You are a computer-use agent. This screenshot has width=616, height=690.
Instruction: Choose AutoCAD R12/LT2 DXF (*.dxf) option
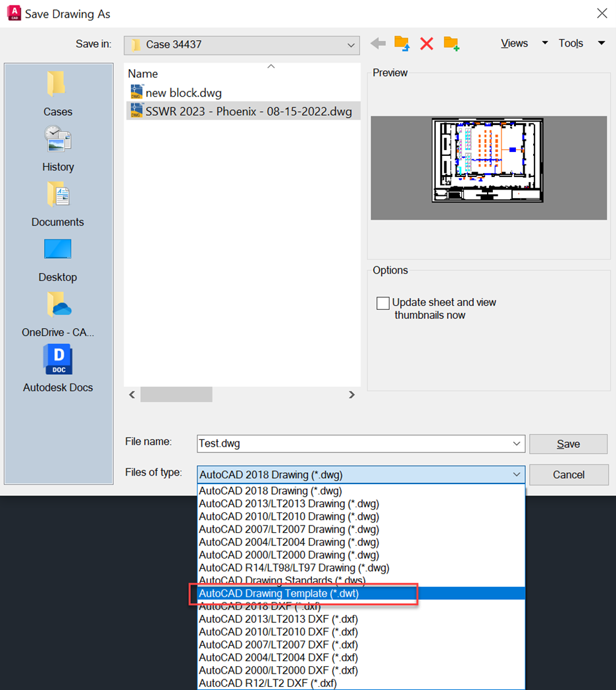(361, 683)
